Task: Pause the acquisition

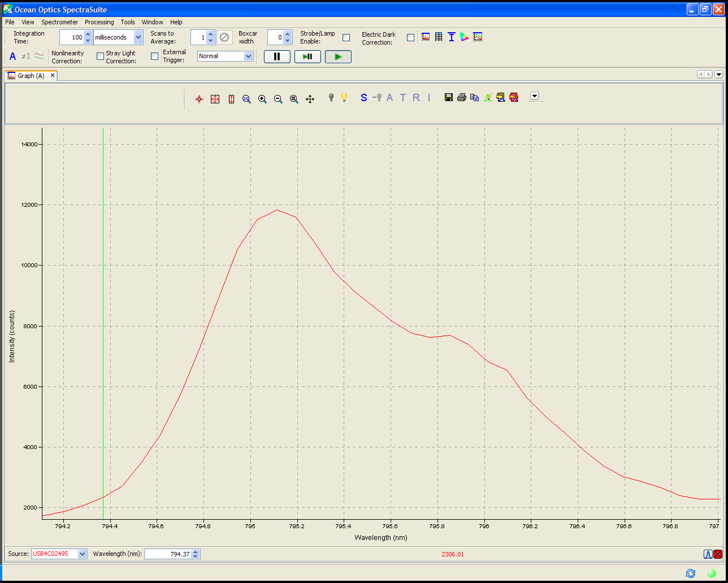Action: 277,56
